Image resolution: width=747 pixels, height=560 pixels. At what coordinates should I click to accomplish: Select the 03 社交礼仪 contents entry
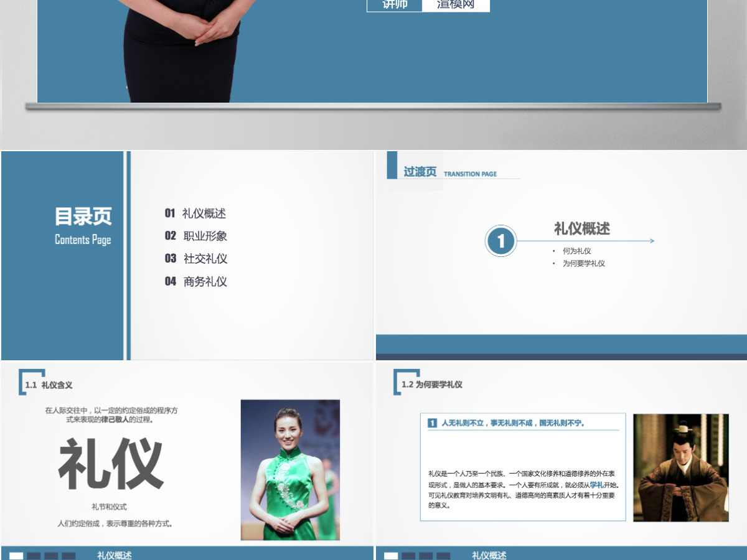(x=196, y=258)
